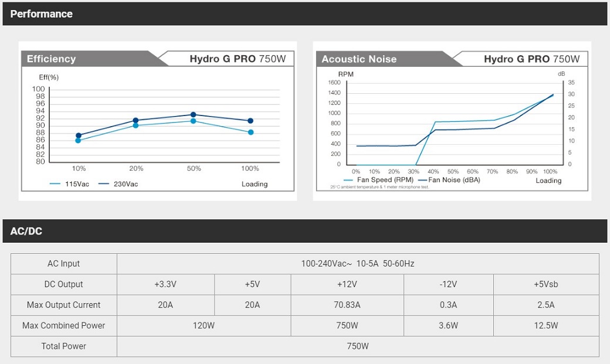The image size is (610, 364).
Task: Click the 230Vac data point at 20% loading
Action: point(135,121)
